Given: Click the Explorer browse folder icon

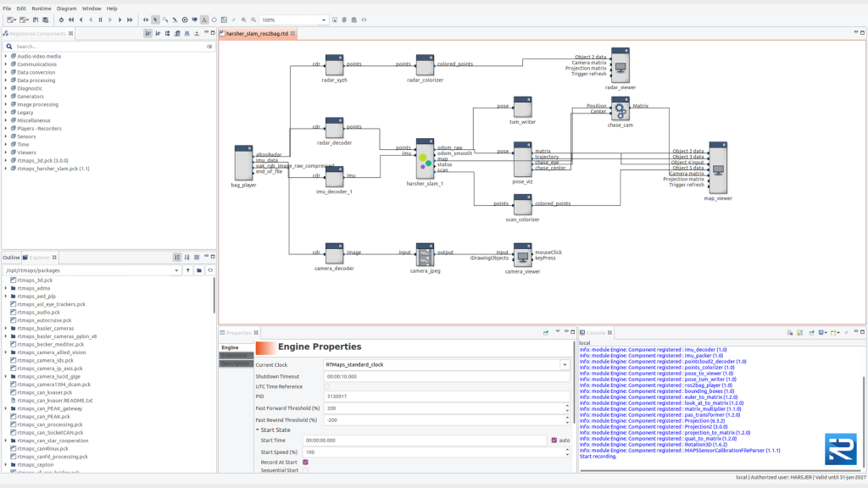Looking at the screenshot, I should coord(199,270).
